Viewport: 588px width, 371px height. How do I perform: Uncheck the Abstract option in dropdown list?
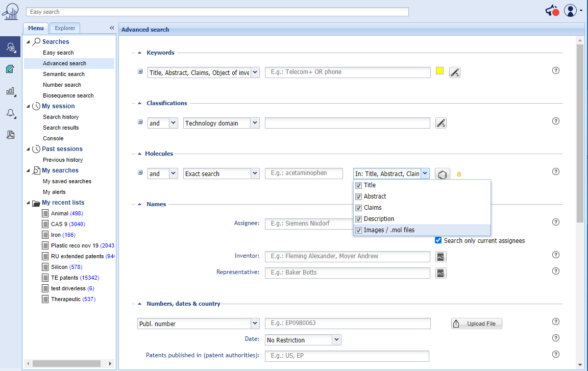[358, 197]
